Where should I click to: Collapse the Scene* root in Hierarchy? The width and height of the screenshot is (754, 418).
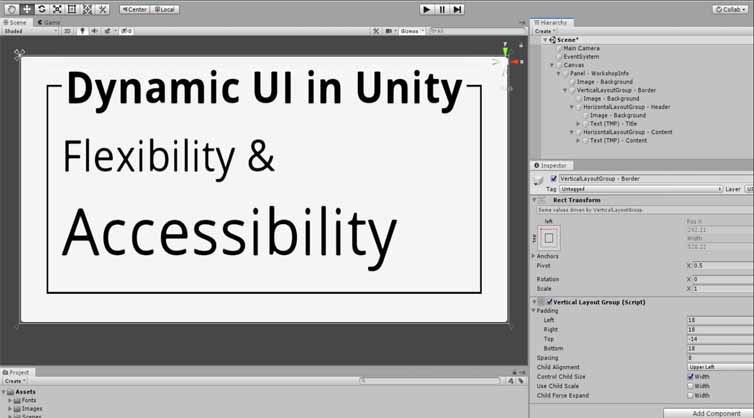coord(545,40)
